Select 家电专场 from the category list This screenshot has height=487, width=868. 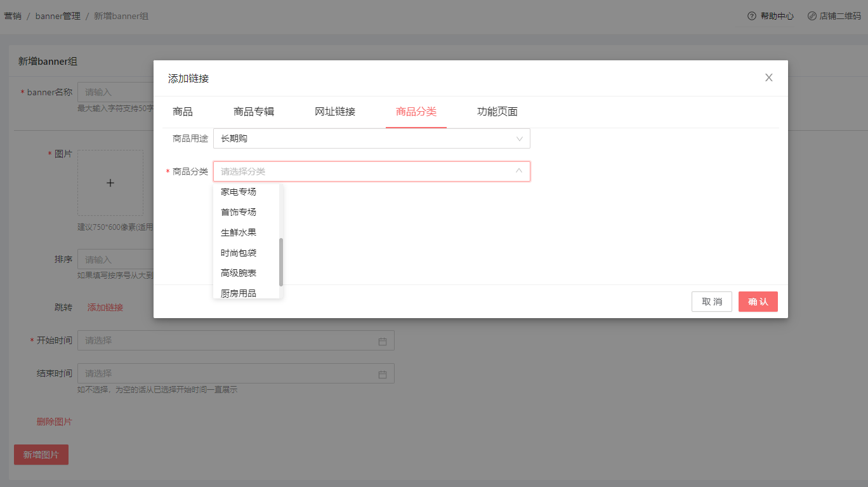(239, 192)
